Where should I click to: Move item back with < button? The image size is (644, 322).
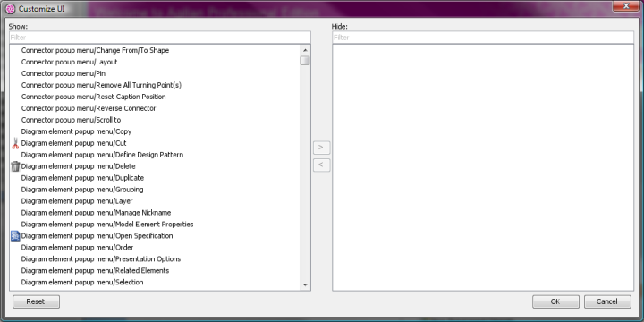[x=321, y=165]
